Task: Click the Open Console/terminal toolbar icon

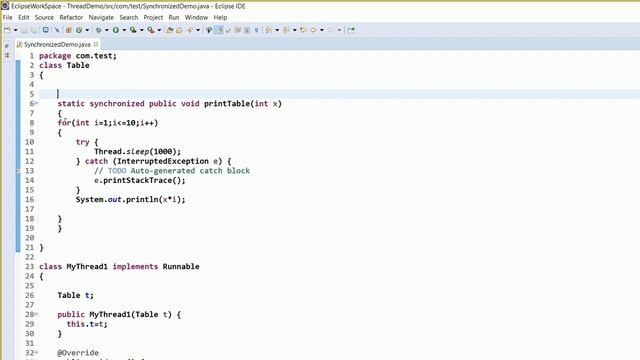Action: click(x=46, y=30)
